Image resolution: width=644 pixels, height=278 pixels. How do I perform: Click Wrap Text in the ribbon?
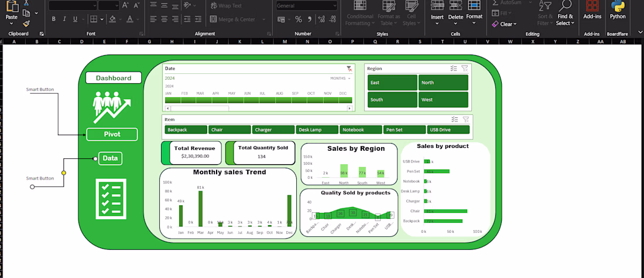click(x=227, y=6)
